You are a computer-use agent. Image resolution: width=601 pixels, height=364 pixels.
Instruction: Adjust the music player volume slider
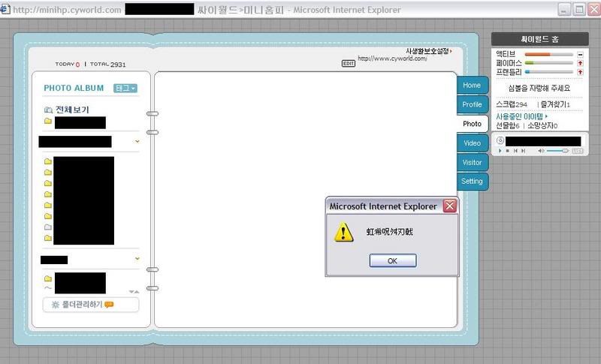pos(557,151)
